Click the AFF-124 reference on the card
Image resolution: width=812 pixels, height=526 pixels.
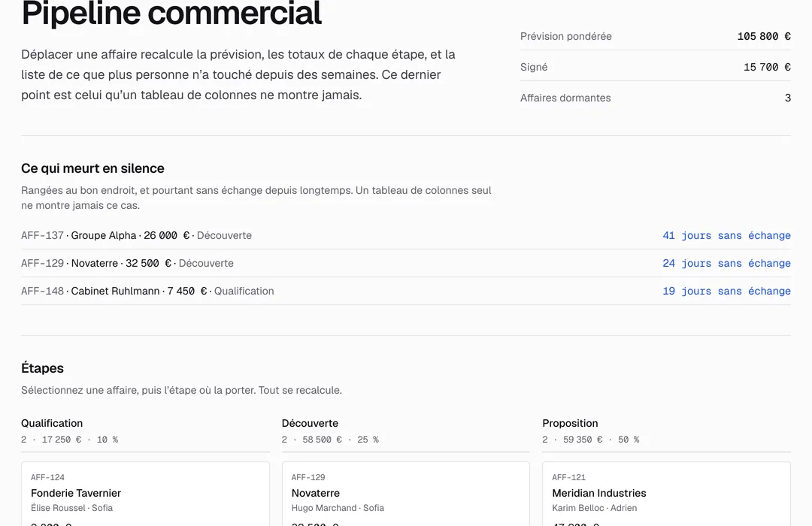[x=47, y=477]
